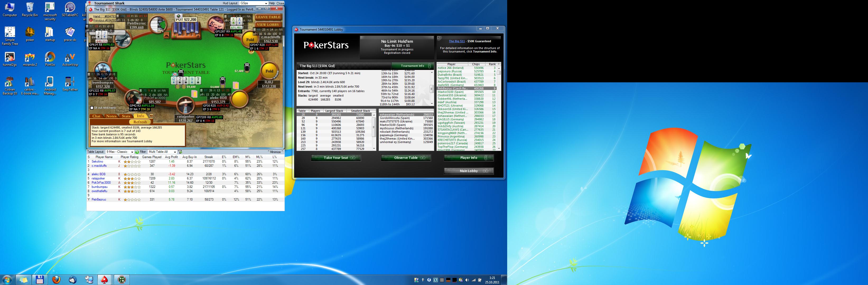
Task: Switch to the Chat tab
Action: (96, 116)
